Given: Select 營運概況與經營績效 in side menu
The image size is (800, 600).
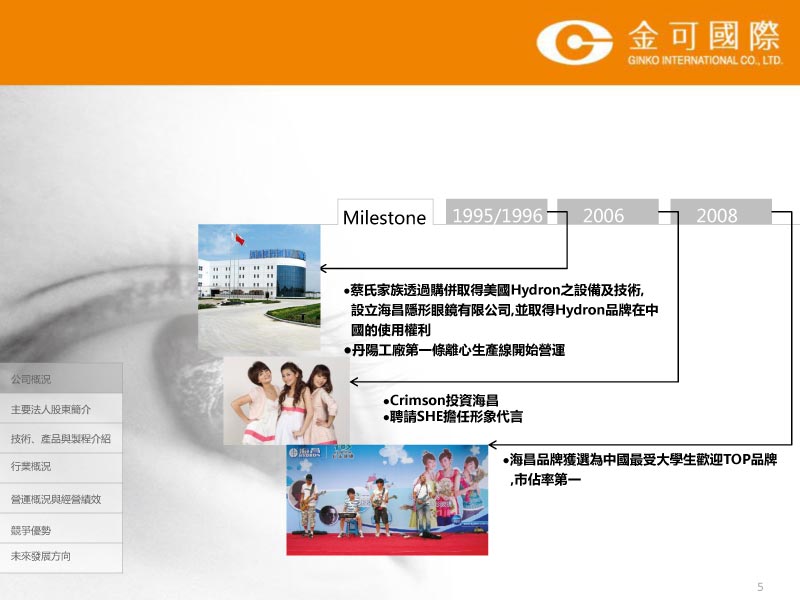Looking at the screenshot, I should (61, 498).
